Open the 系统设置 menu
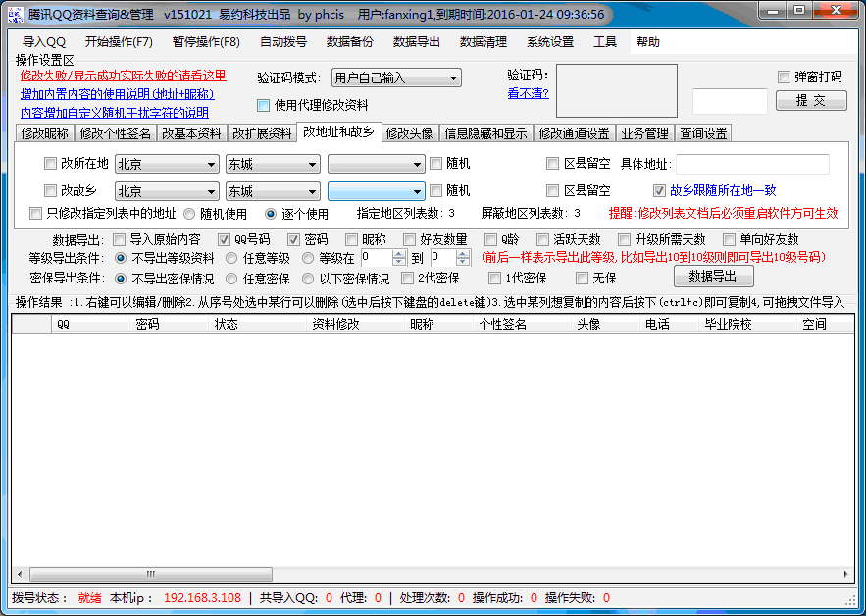Image resolution: width=866 pixels, height=616 pixels. [x=550, y=42]
